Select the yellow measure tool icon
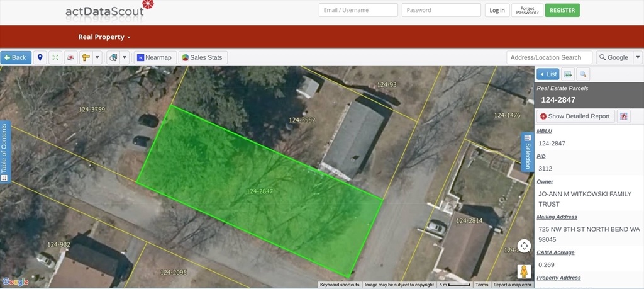Viewport: 644px width, 289px height. click(x=86, y=57)
